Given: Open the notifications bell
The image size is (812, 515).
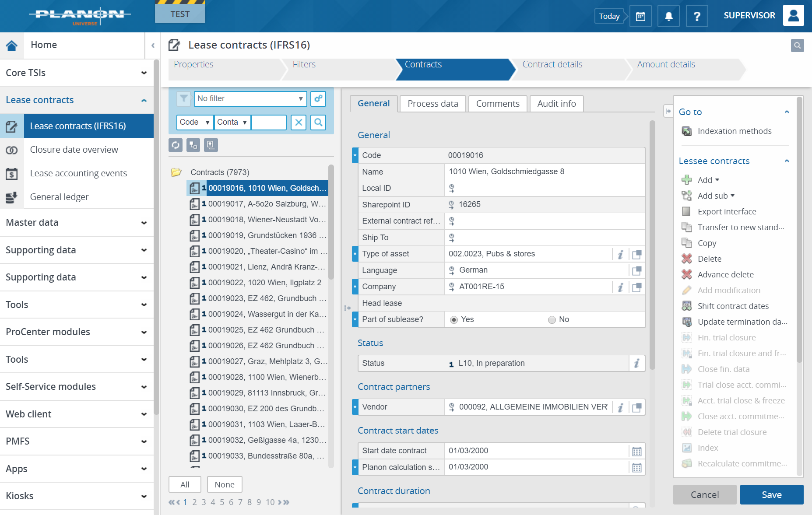Looking at the screenshot, I should [668, 16].
